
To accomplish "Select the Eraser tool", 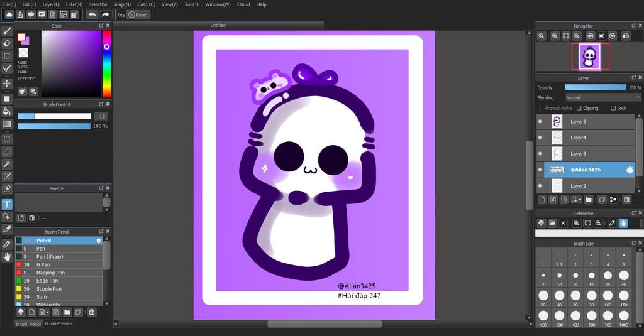I will [7, 43].
